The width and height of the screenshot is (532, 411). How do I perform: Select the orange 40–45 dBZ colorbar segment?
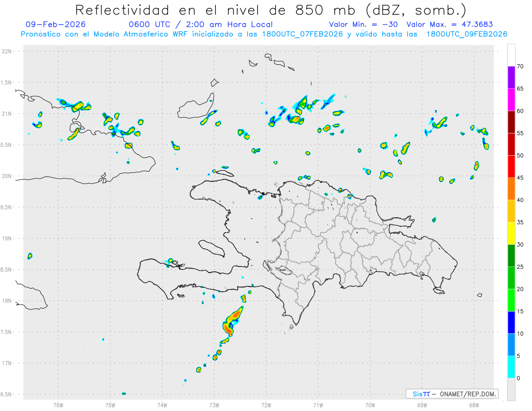pos(511,189)
